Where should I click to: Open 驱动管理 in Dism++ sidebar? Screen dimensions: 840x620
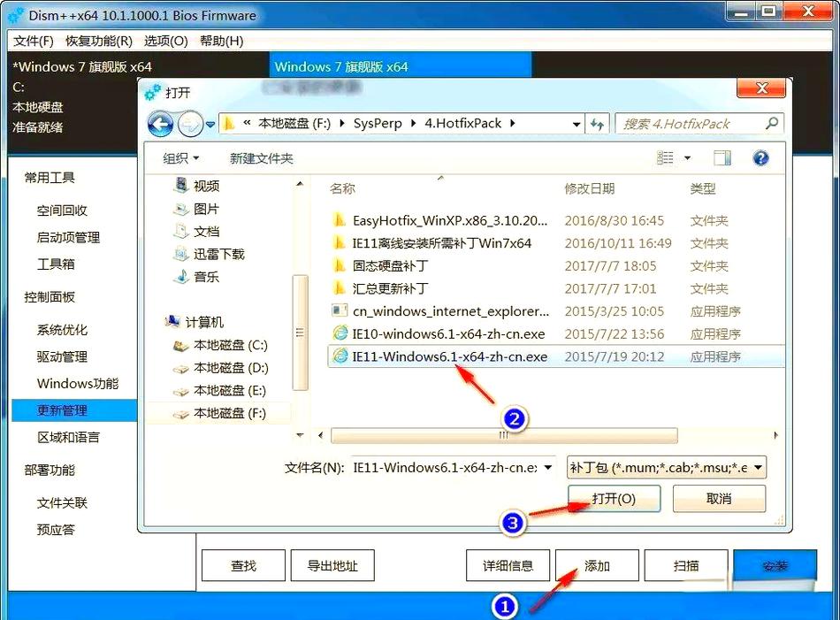(x=62, y=357)
